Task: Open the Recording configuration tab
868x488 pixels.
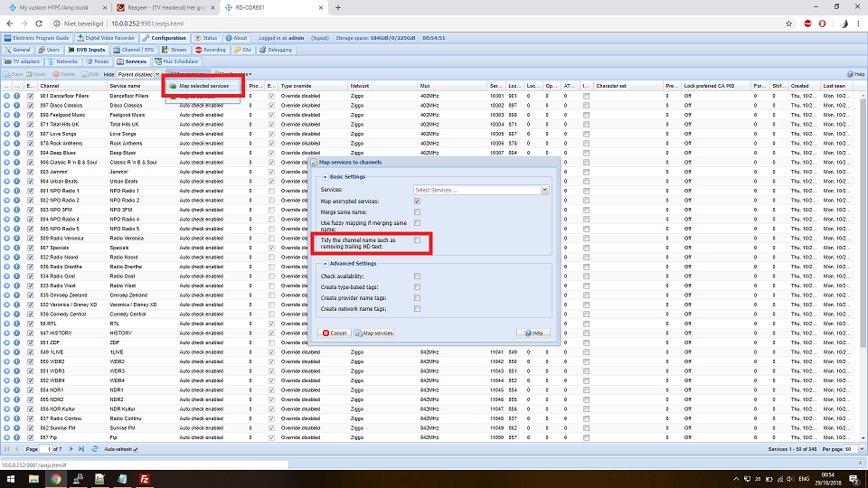Action: coord(211,50)
